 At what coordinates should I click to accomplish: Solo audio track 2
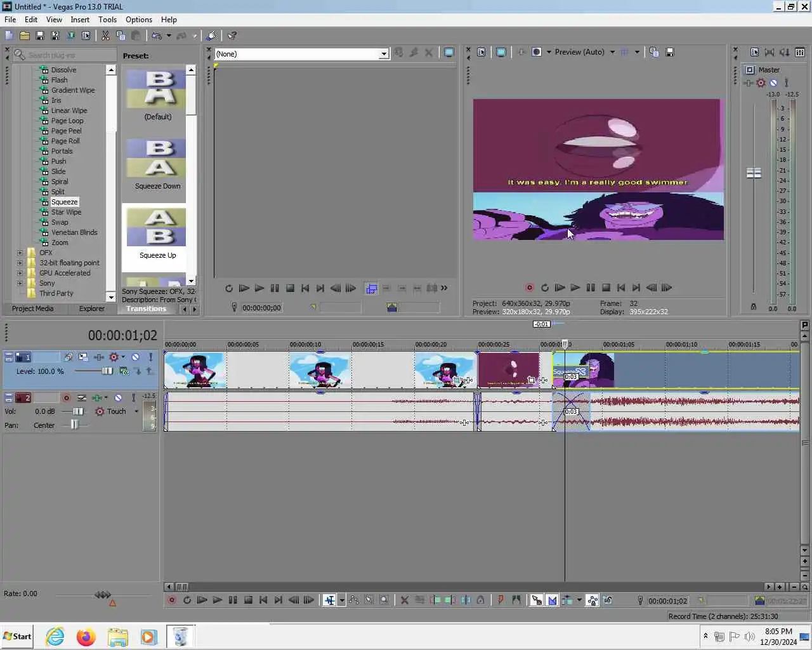[133, 397]
